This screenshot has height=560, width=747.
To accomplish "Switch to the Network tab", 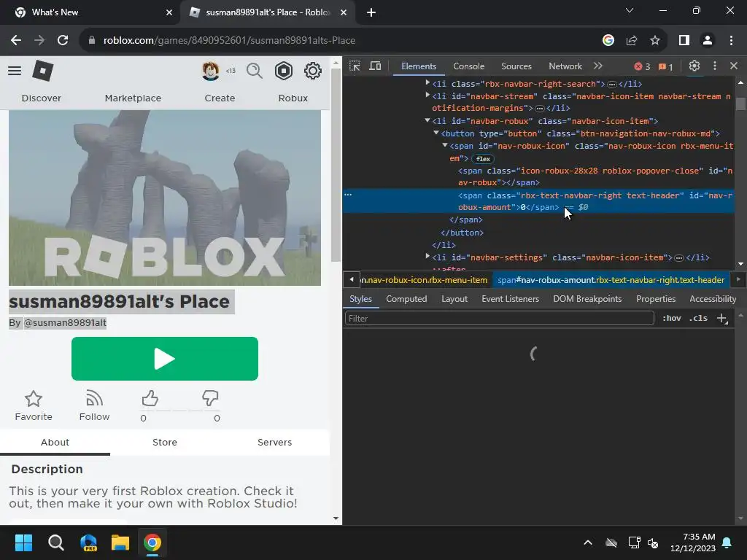I will point(565,66).
